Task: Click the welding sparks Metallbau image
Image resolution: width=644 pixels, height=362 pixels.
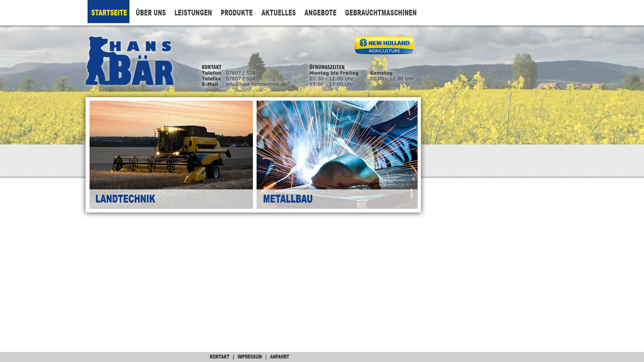Action: [x=337, y=145]
